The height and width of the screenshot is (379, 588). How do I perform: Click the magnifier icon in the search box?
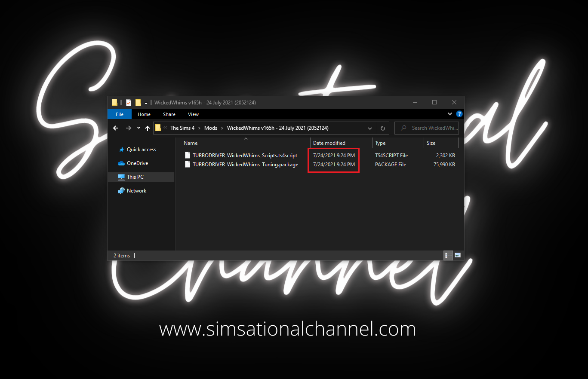(403, 128)
